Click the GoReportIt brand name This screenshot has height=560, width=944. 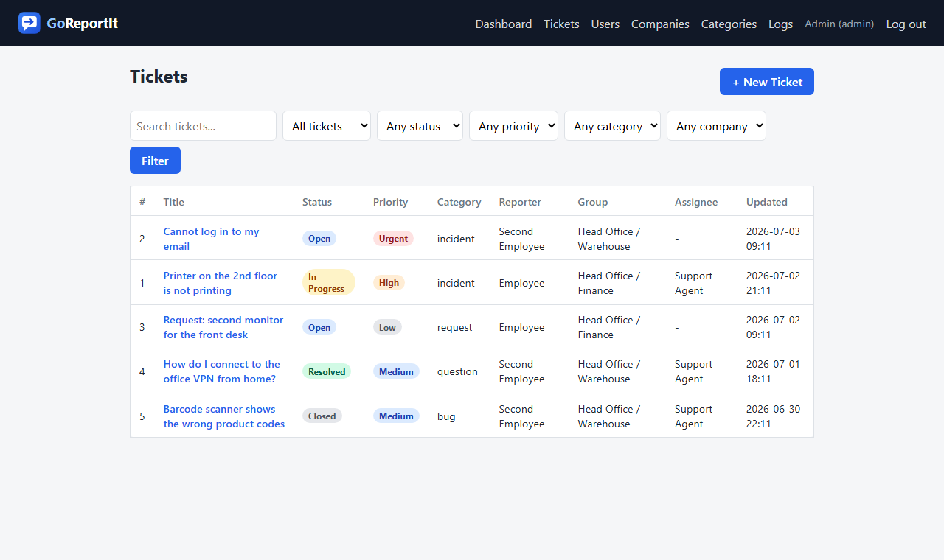(82, 23)
